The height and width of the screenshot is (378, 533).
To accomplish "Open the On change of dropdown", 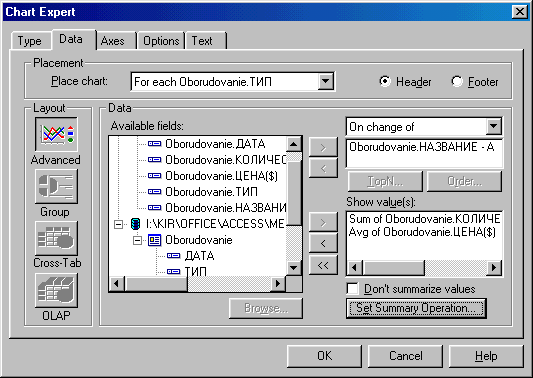I will pos(494,126).
